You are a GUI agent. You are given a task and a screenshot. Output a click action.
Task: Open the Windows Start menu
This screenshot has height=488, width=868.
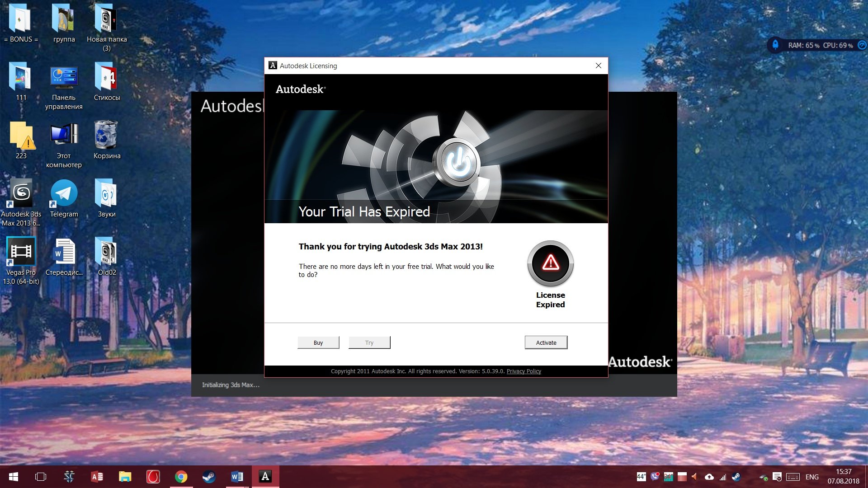(14, 477)
